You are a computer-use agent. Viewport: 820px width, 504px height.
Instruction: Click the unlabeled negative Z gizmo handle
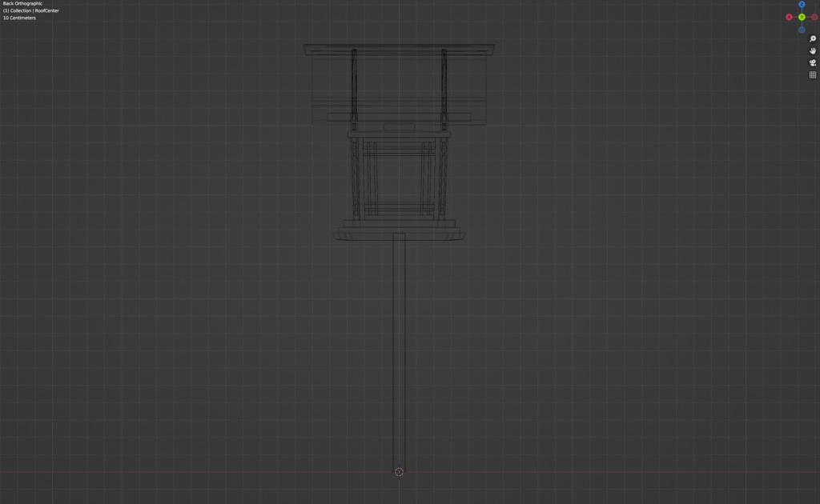pos(801,30)
